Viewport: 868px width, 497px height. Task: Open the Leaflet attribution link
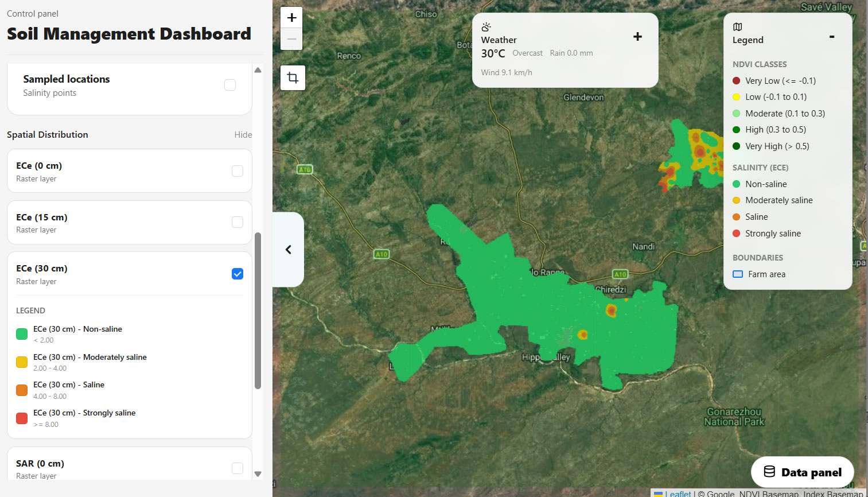(x=680, y=494)
